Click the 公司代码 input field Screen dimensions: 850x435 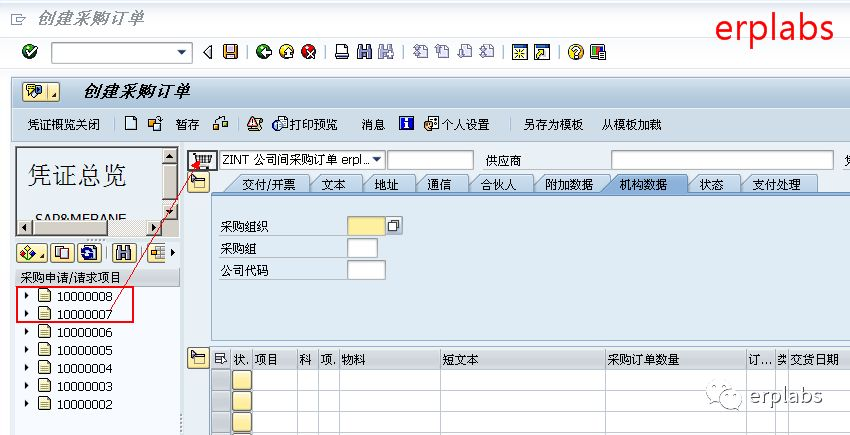coord(366,270)
